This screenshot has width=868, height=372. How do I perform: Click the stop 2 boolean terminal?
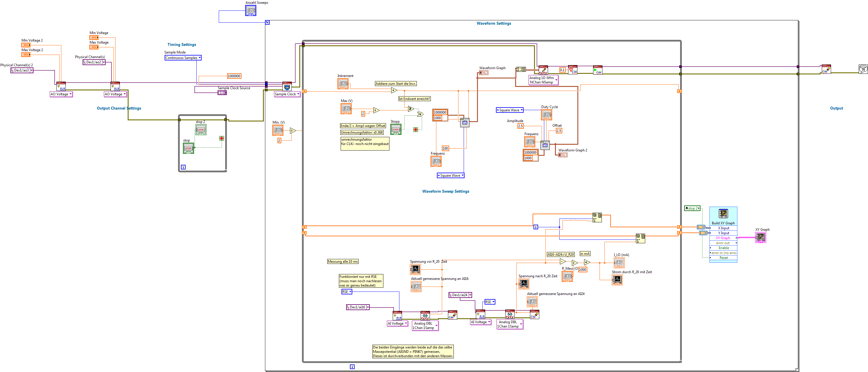pyautogui.click(x=200, y=130)
